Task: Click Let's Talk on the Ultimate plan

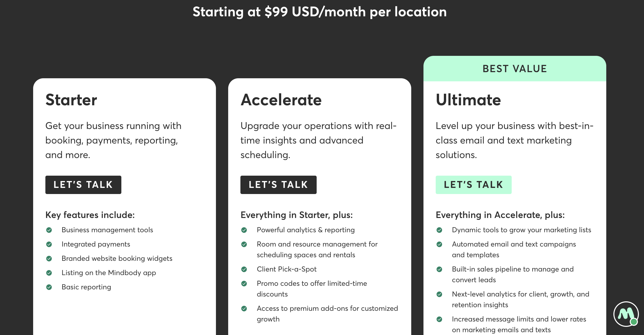Action: pos(473,185)
